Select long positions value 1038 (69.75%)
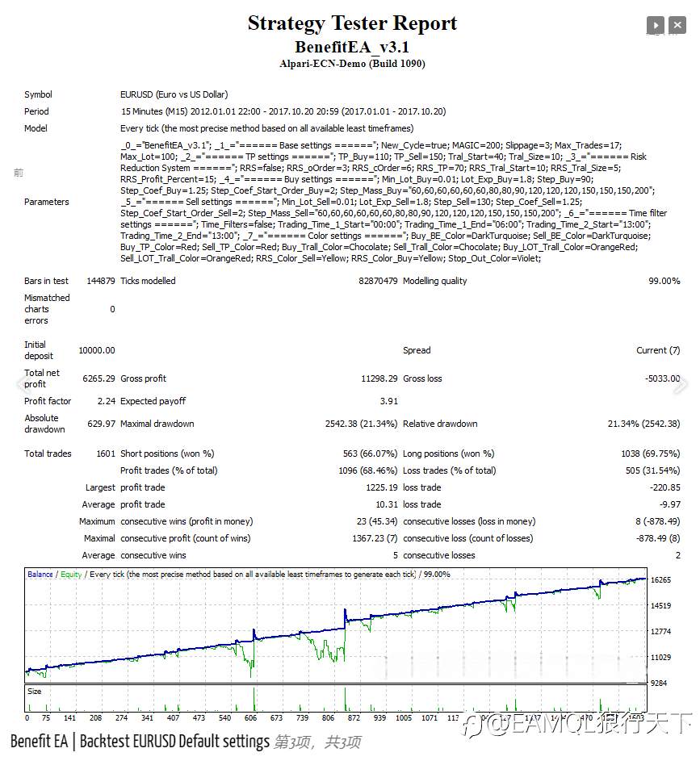This screenshot has width=700, height=765. tap(650, 454)
